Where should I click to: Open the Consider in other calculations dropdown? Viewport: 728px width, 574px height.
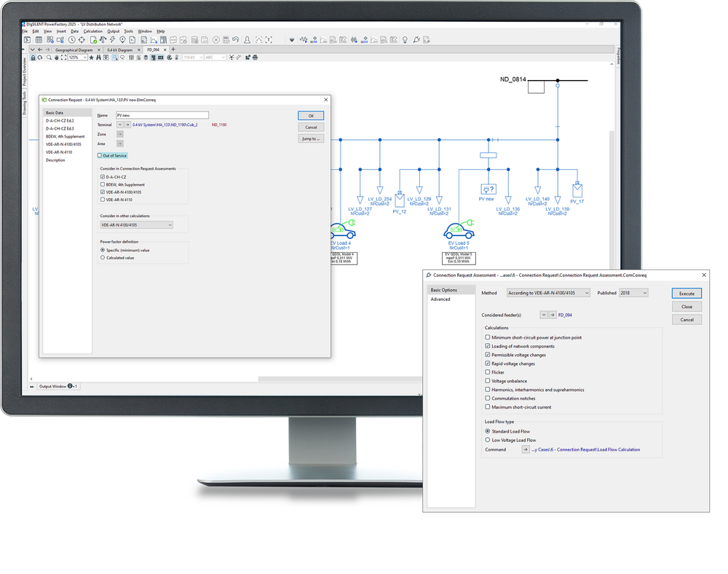click(137, 225)
